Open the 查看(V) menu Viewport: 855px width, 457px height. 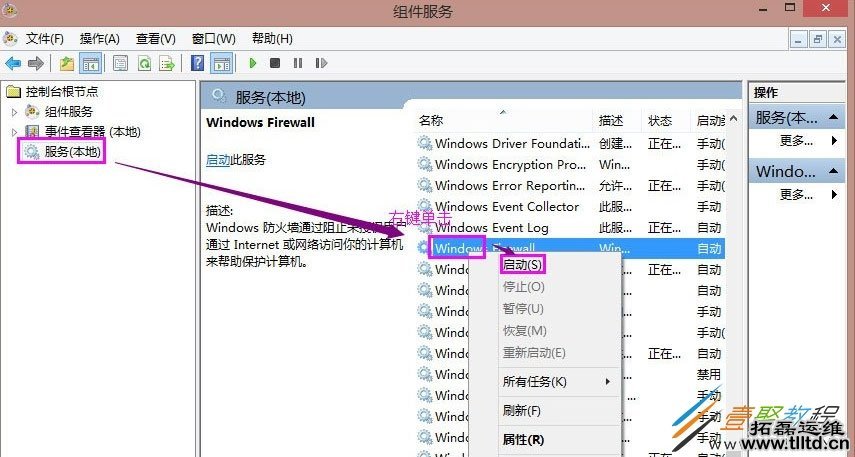tap(155, 39)
